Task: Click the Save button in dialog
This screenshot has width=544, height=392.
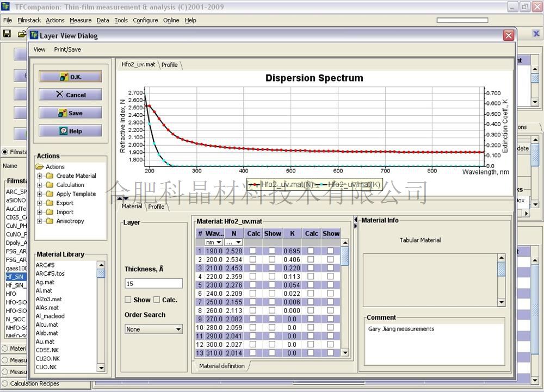Action: point(70,113)
